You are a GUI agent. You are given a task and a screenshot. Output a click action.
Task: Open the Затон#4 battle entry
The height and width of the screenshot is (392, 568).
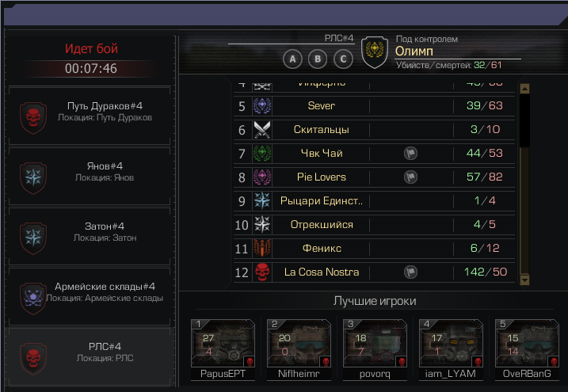point(90,236)
